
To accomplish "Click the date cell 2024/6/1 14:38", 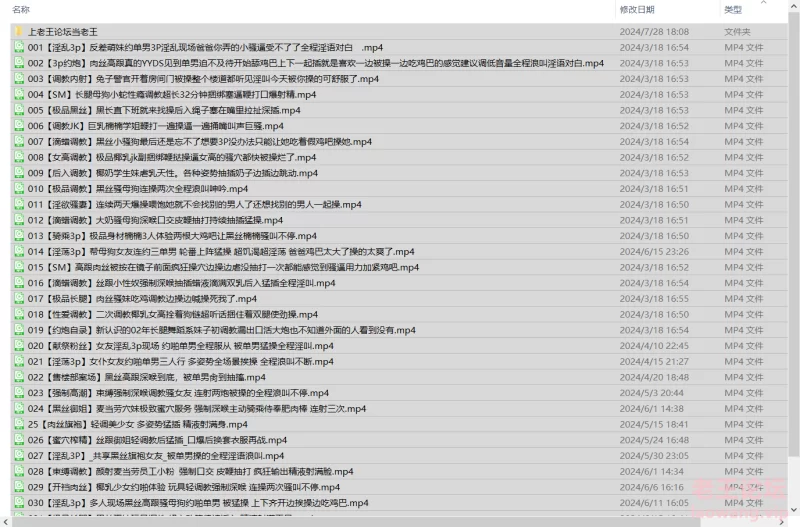I will [652, 409].
